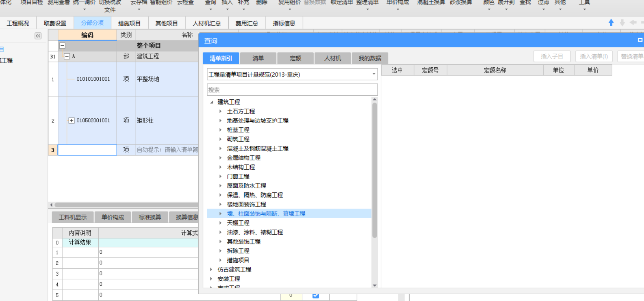Screen dimensions: 644x301
Task: Go to the 费用汇总 tab
Action: click(x=247, y=23)
